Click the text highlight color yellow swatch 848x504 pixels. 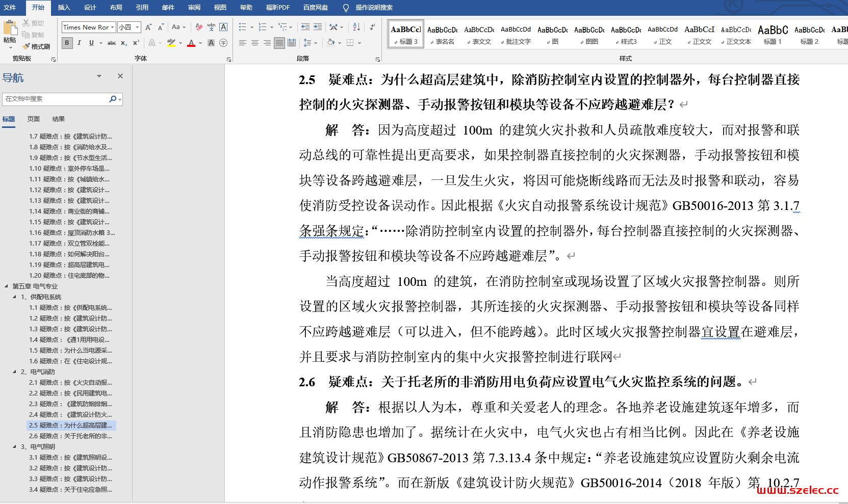(x=171, y=43)
